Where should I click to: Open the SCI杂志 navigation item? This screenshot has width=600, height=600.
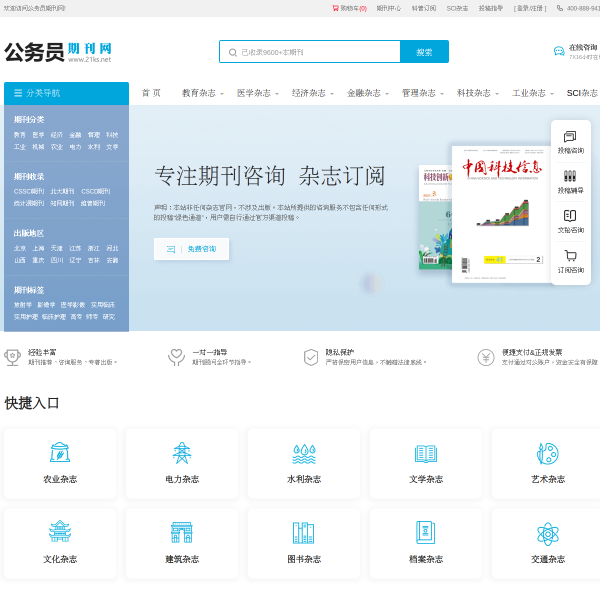point(582,93)
